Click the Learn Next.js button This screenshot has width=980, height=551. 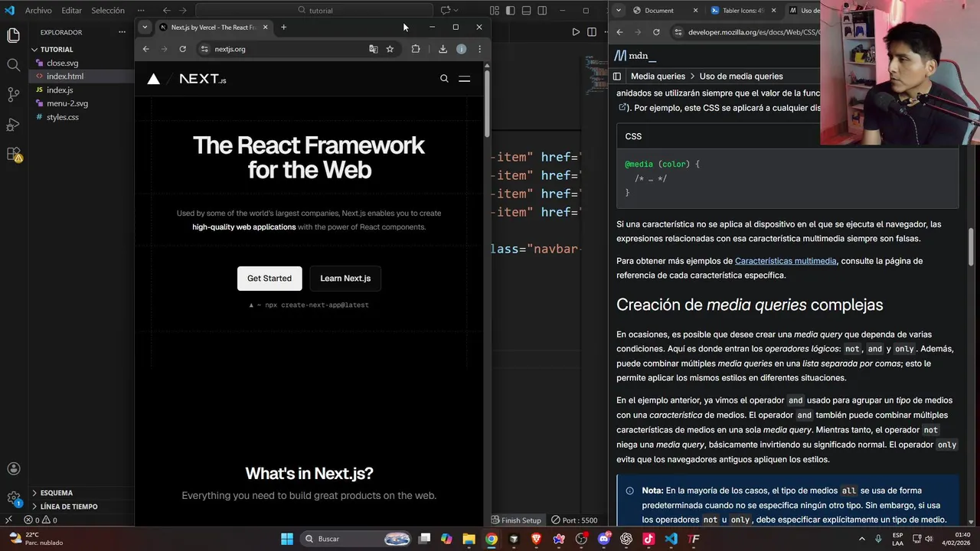tap(345, 279)
